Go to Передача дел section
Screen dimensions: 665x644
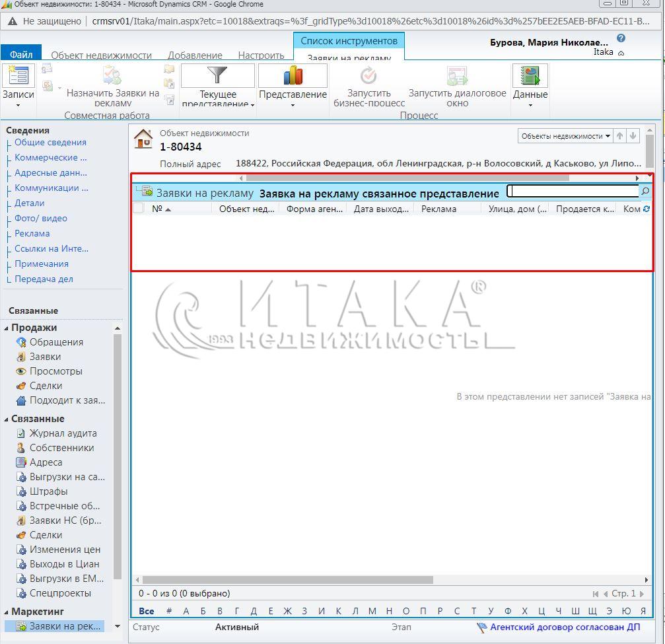coord(44,279)
